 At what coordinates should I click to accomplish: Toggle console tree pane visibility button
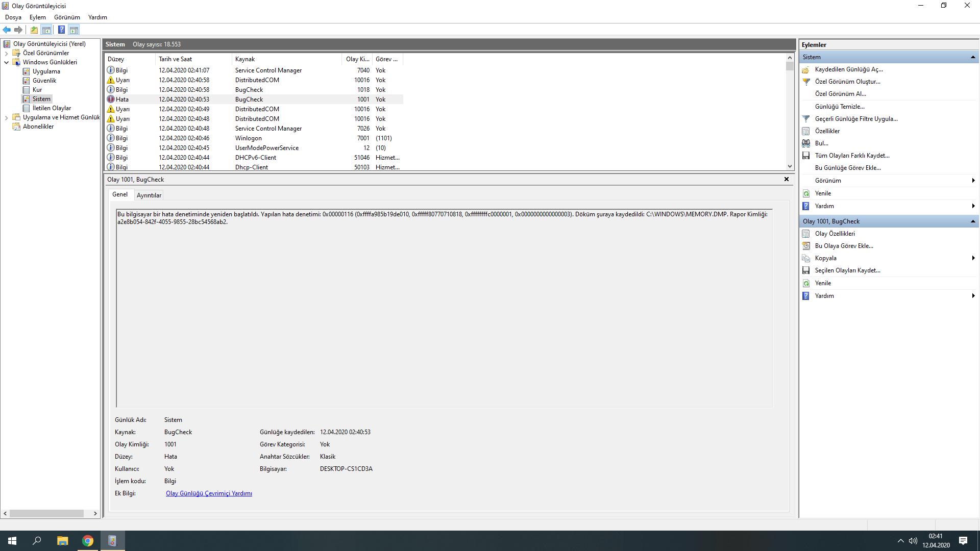(46, 30)
